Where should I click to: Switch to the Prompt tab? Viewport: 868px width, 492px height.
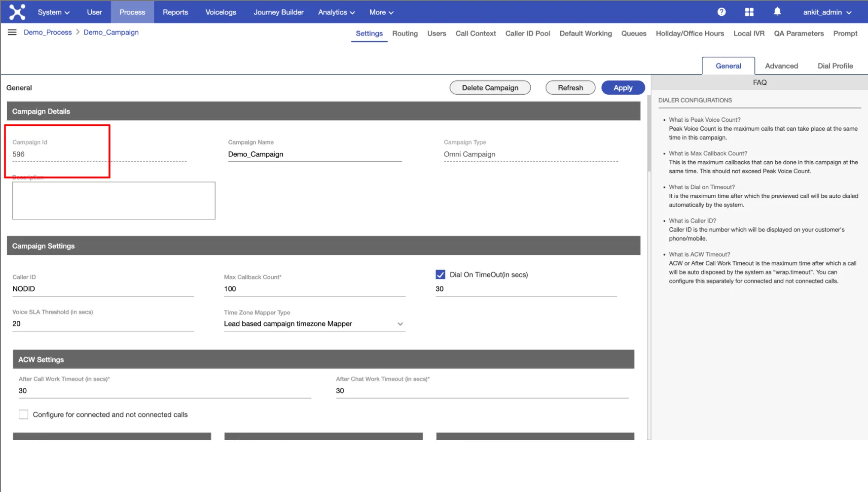845,34
